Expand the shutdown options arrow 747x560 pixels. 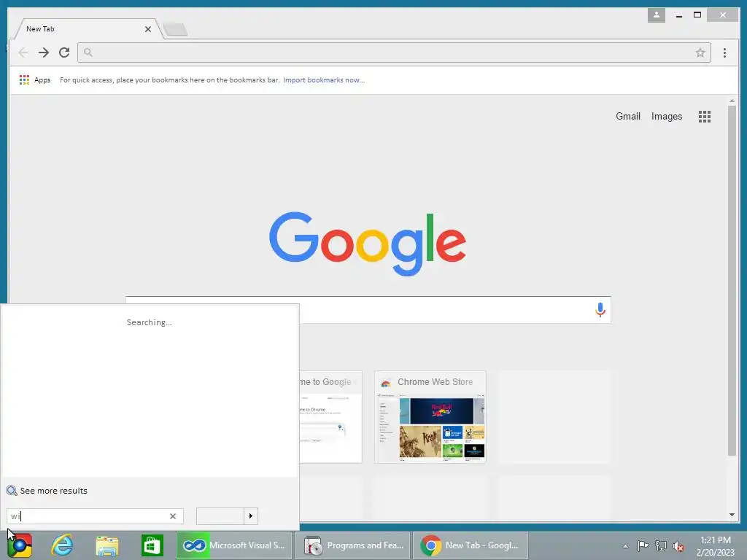pyautogui.click(x=251, y=516)
